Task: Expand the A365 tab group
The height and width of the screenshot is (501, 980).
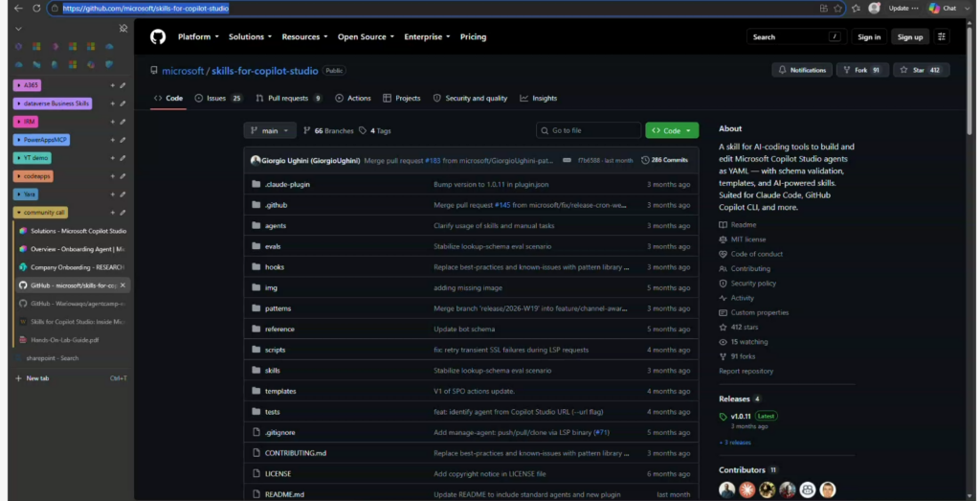Action: point(27,85)
